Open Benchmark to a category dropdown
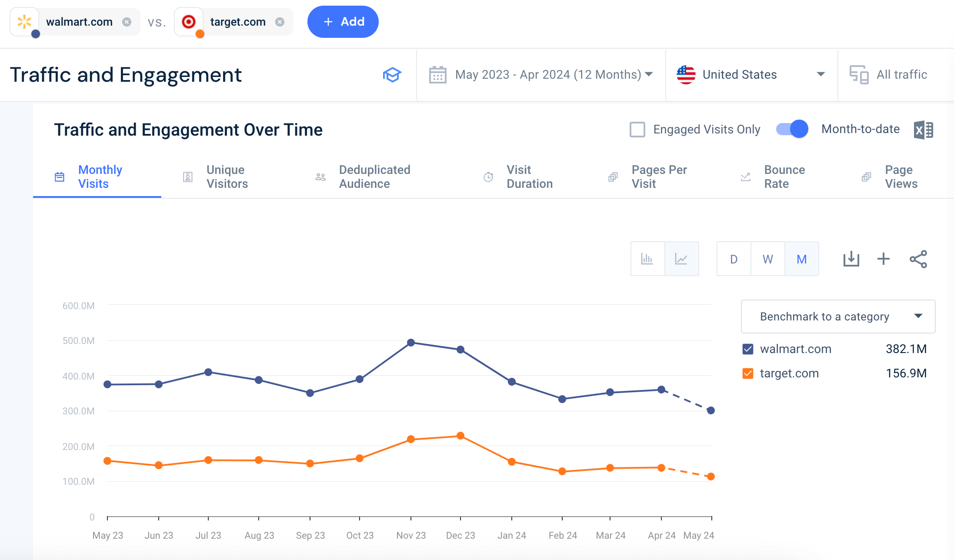954x560 pixels. (x=837, y=317)
